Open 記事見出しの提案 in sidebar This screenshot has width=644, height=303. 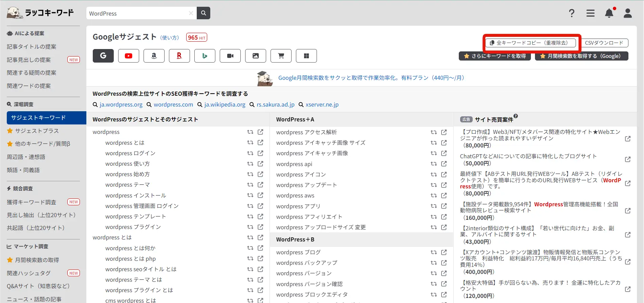[29, 60]
